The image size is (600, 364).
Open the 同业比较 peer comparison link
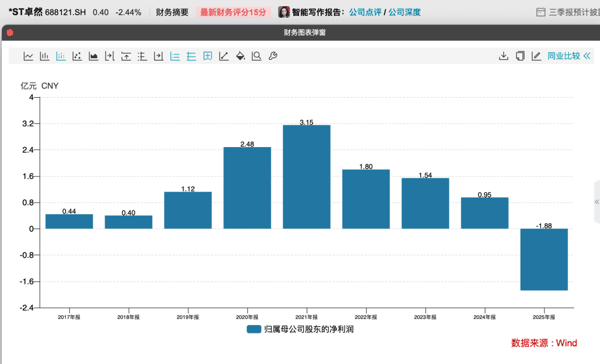(x=564, y=56)
